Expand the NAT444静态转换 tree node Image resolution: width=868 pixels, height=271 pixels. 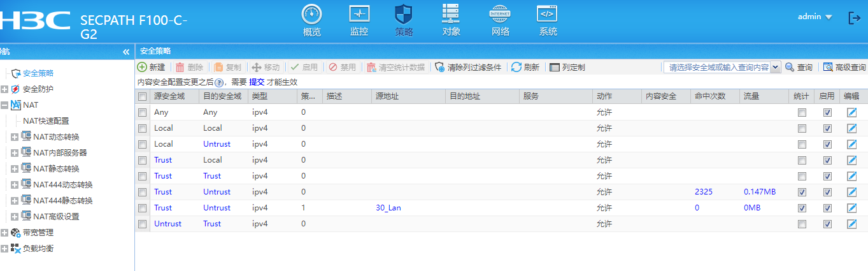(x=15, y=201)
